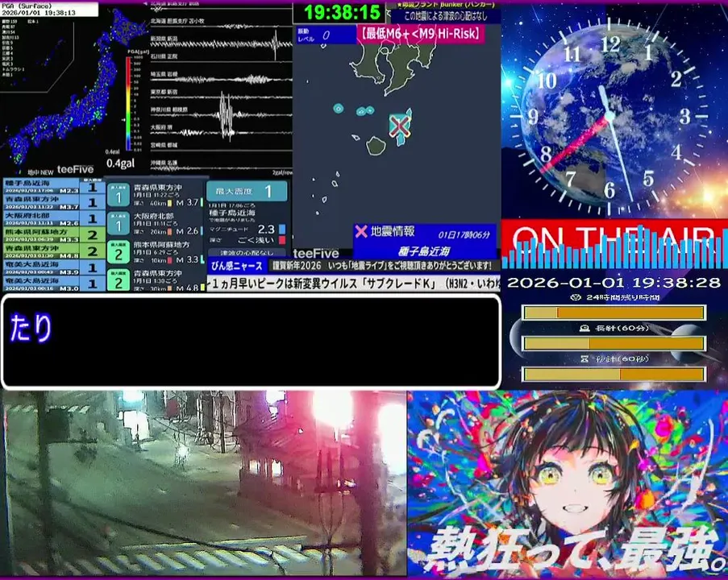The height and width of the screenshot is (580, 728).
Task: Click the teeFive logo below the Kyushu map
Action: (x=316, y=253)
